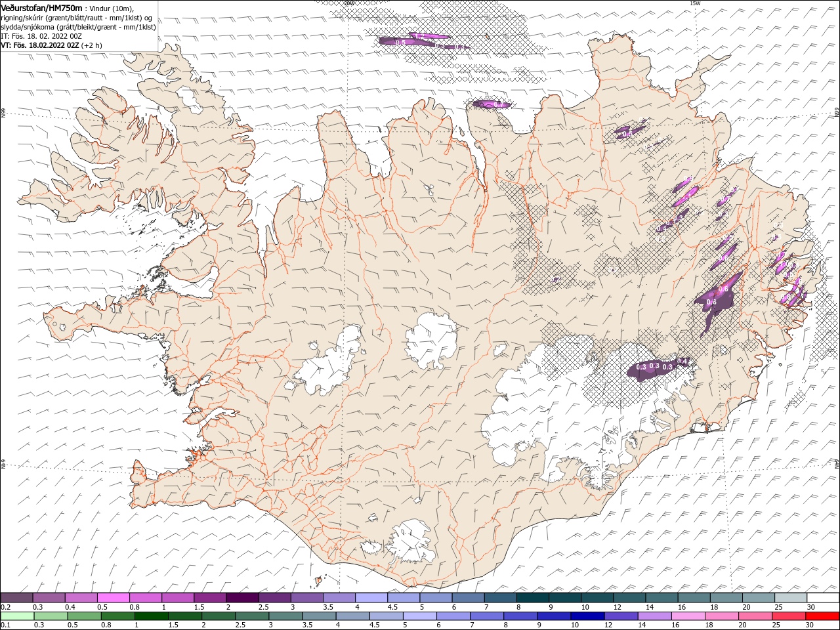Click the 'rigning/skúrir' legend description line
Screen dimensions: 840x630
click(77, 18)
